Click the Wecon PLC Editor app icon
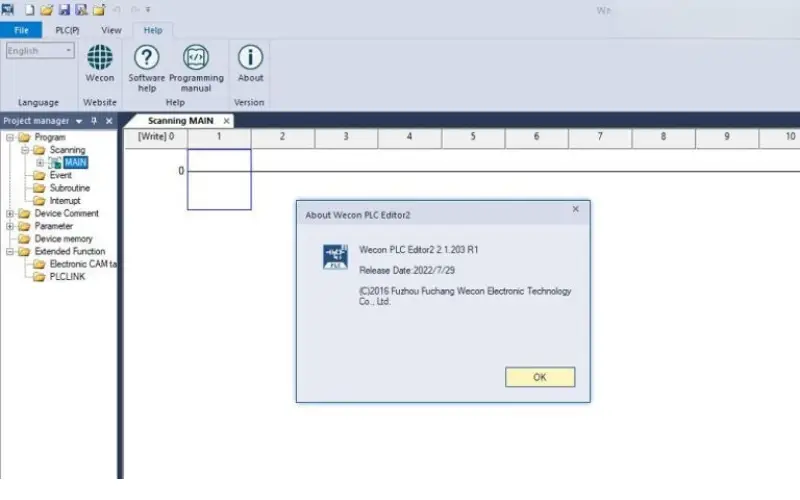This screenshot has height=500, width=800. (x=8, y=9)
